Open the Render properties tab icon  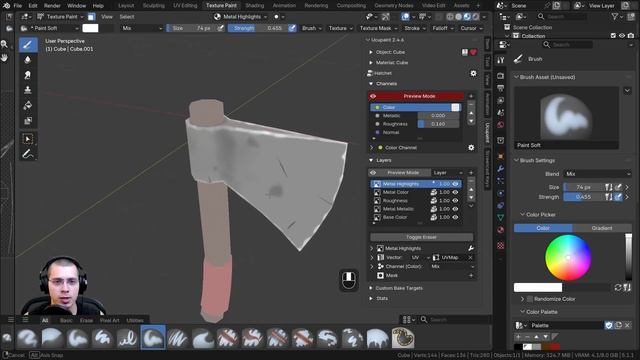click(x=501, y=76)
